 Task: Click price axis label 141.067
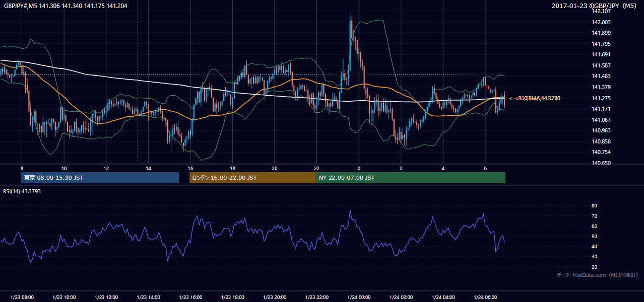point(602,120)
